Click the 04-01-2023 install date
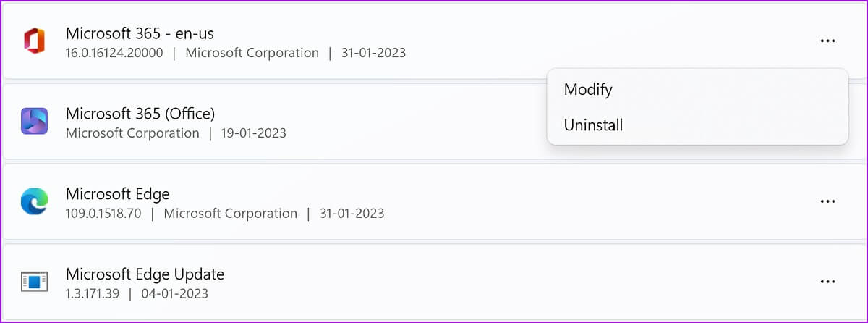 point(176,294)
